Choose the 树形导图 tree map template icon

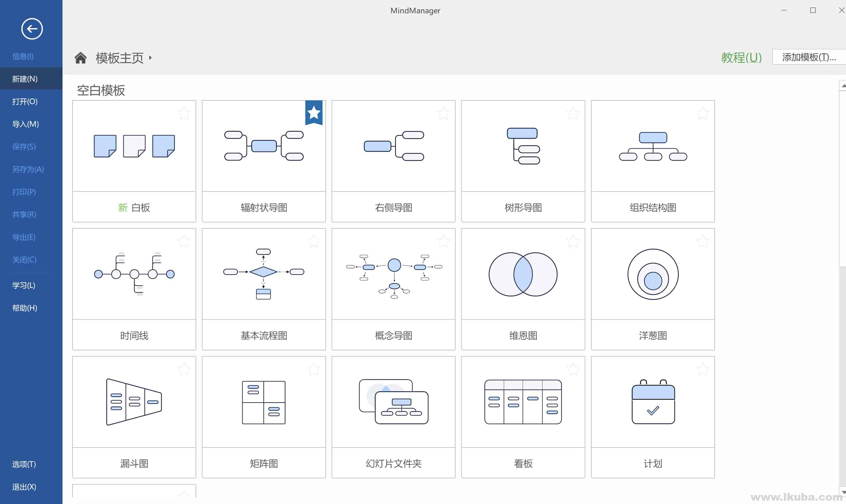[523, 146]
